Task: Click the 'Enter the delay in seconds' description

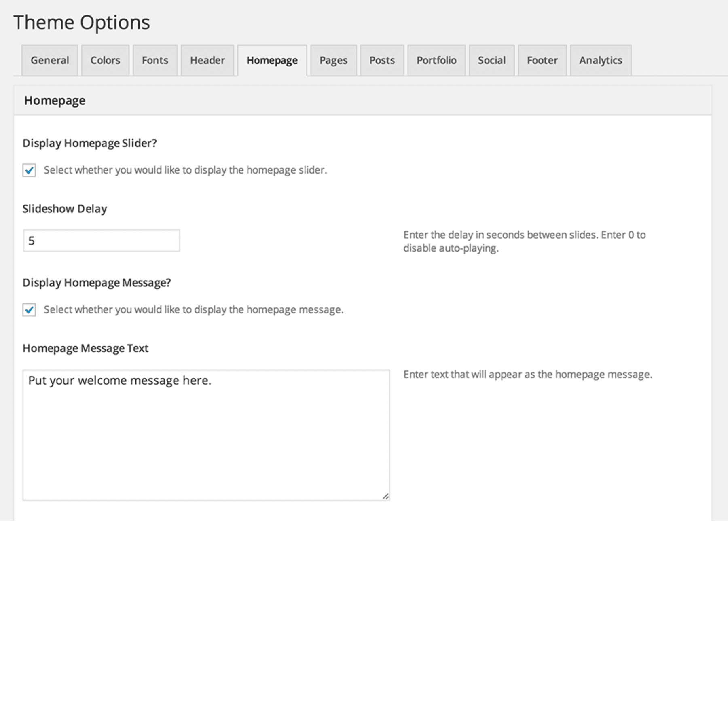Action: tap(525, 241)
